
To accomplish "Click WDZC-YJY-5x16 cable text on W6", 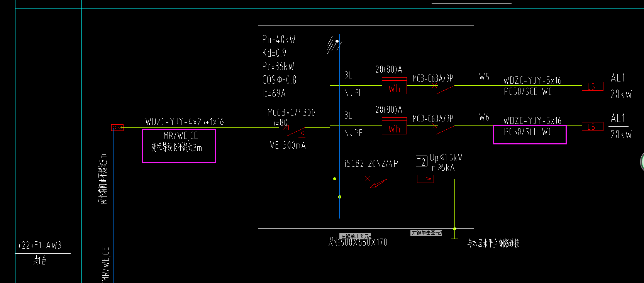I will pyautogui.click(x=532, y=120).
